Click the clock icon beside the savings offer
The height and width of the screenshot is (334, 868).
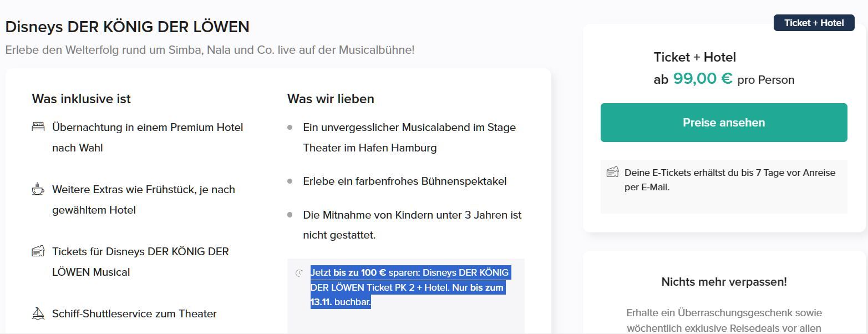click(x=299, y=273)
